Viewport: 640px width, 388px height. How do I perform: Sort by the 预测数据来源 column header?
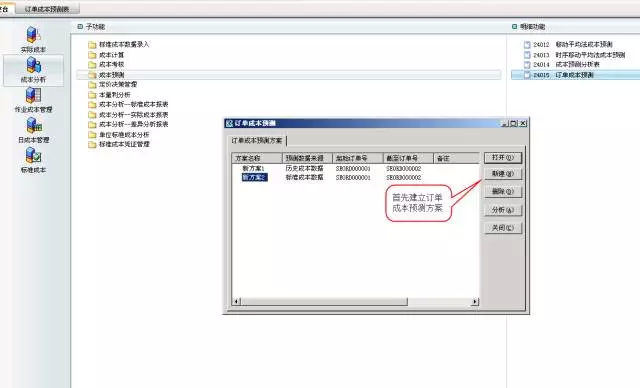tap(307, 158)
